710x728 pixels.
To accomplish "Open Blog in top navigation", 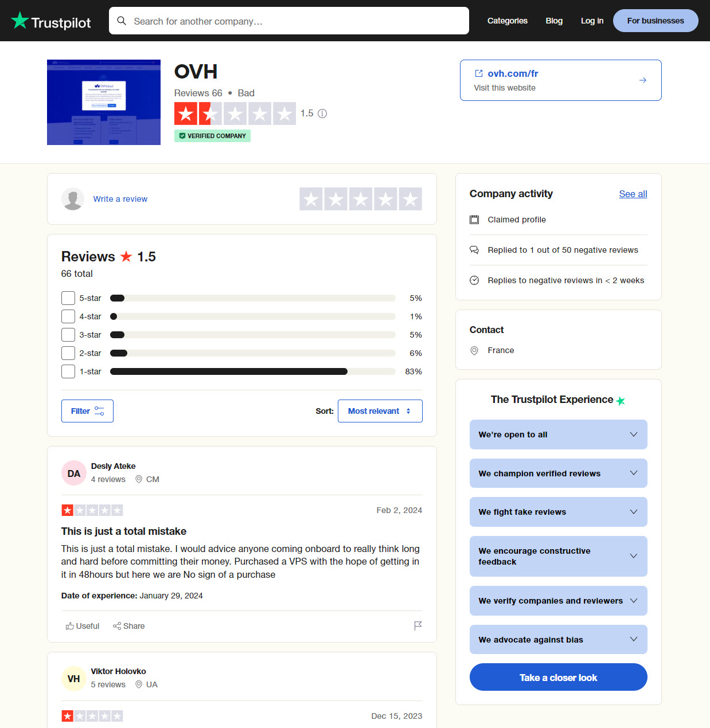I will [554, 21].
